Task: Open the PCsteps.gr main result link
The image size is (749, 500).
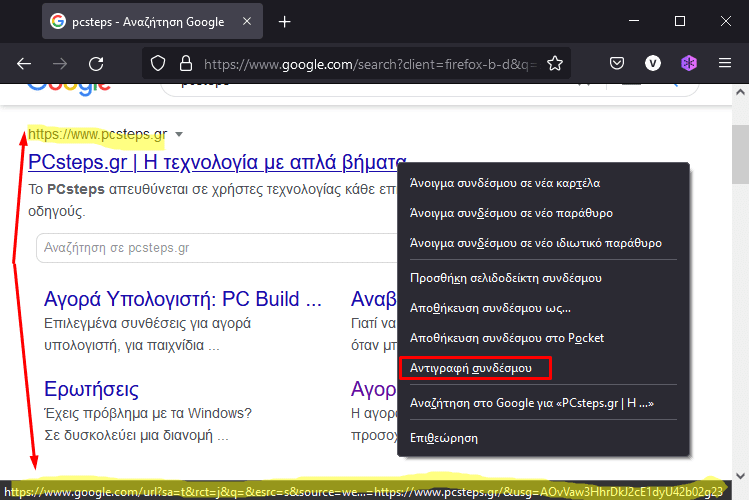Action: pos(217,162)
